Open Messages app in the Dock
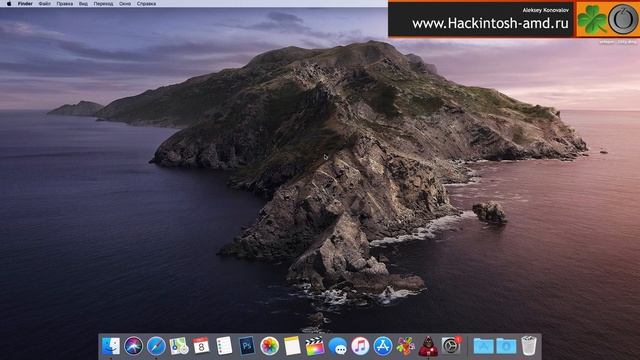640x360 pixels. point(338,346)
